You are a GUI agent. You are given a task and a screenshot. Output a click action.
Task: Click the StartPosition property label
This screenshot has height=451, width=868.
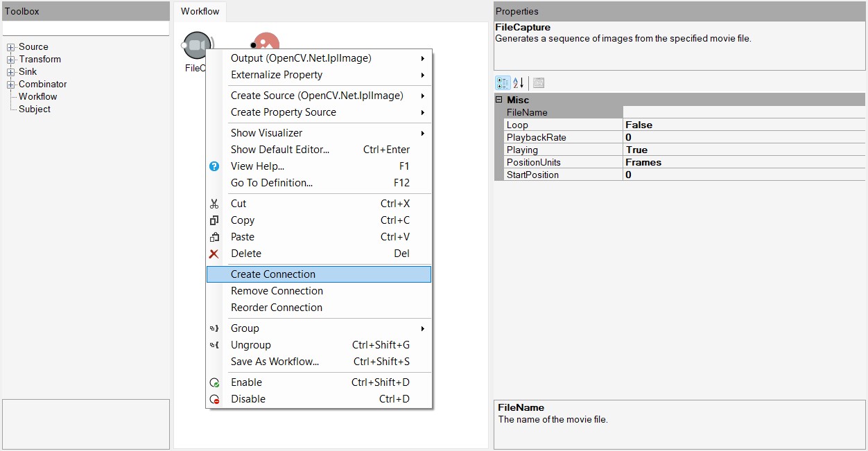tap(532, 175)
